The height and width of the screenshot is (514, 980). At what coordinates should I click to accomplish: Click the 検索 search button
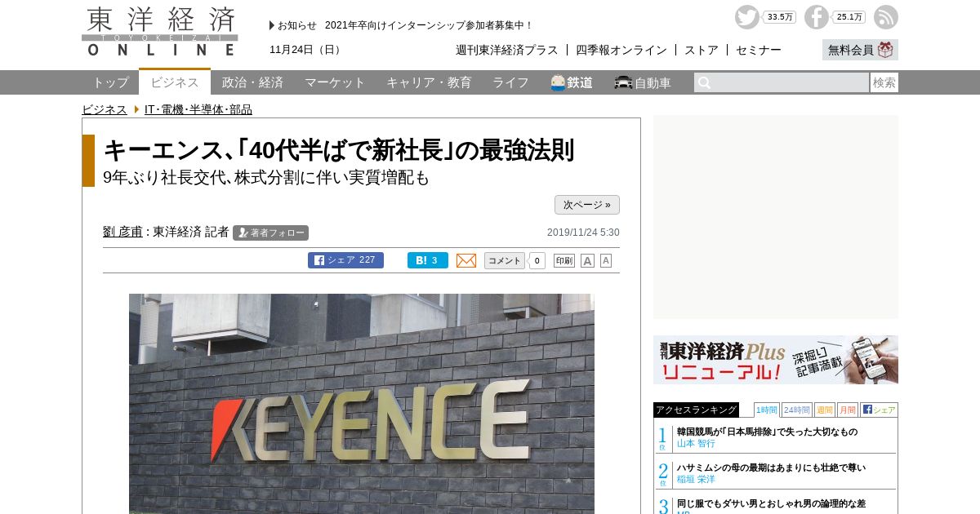(x=884, y=82)
